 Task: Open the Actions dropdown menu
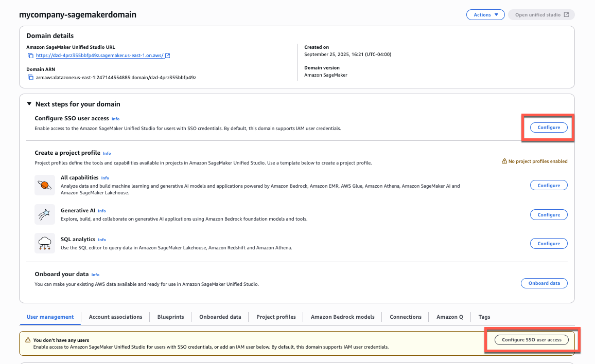tap(485, 14)
